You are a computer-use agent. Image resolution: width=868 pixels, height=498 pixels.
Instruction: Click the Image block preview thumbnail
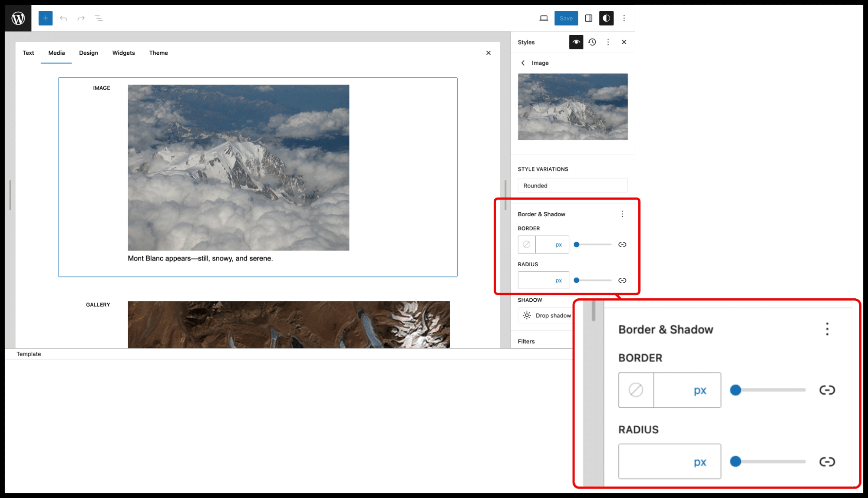(573, 107)
